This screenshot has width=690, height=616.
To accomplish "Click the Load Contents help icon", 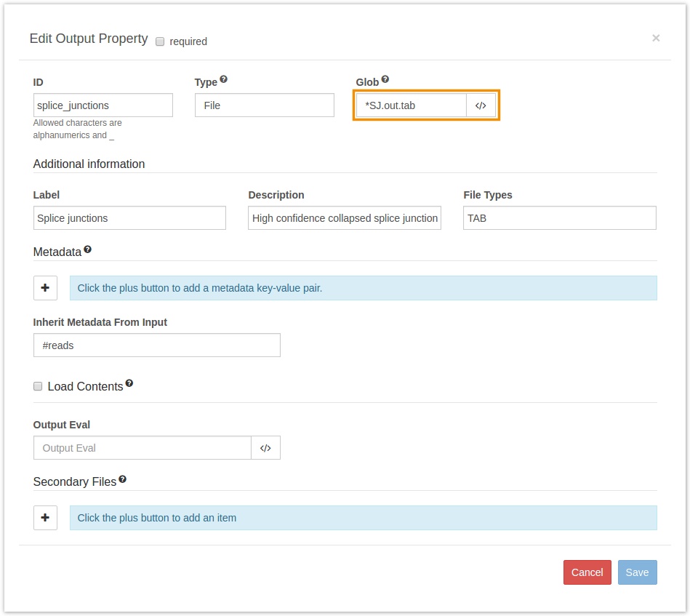I will click(129, 383).
